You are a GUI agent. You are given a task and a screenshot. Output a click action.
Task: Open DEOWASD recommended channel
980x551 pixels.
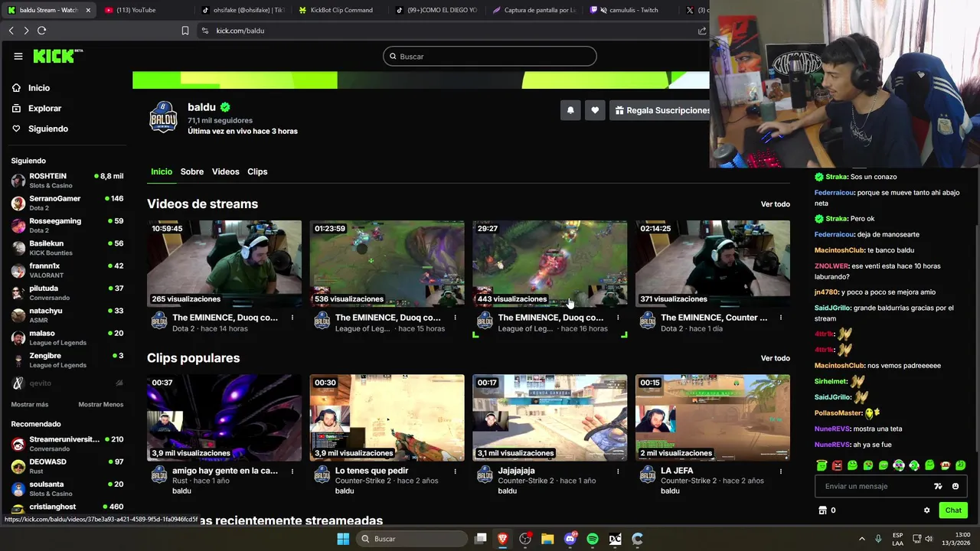(x=67, y=466)
